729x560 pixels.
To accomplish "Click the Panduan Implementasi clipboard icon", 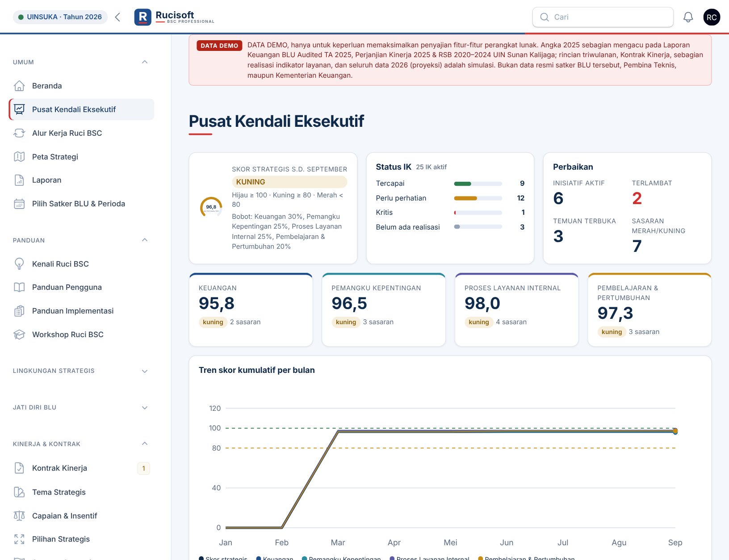I will coord(19,311).
